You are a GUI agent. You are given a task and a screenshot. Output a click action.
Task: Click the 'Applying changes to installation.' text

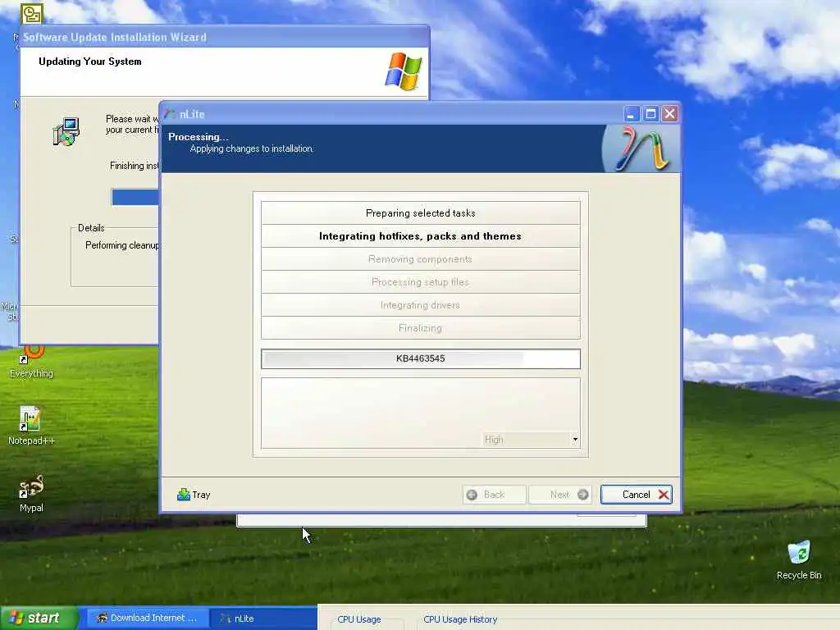click(x=252, y=148)
